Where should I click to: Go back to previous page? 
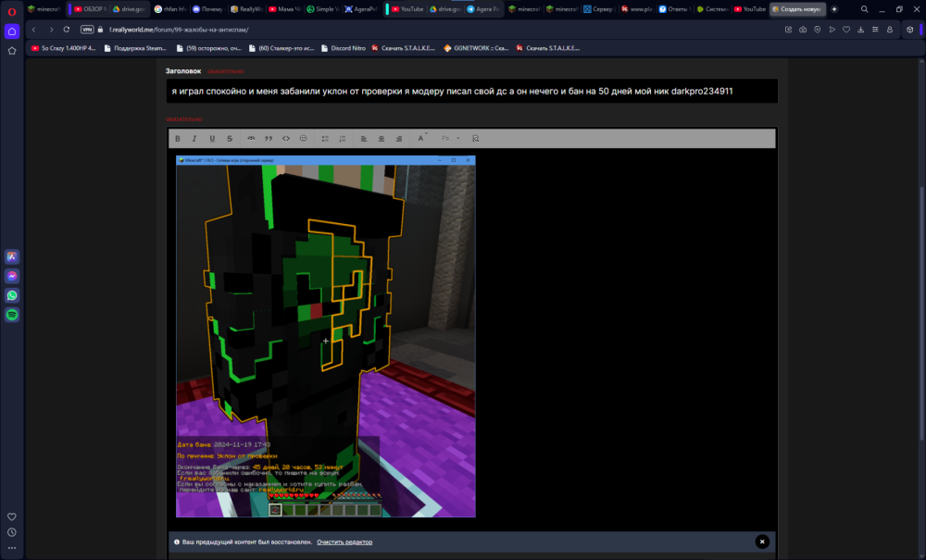(33, 30)
